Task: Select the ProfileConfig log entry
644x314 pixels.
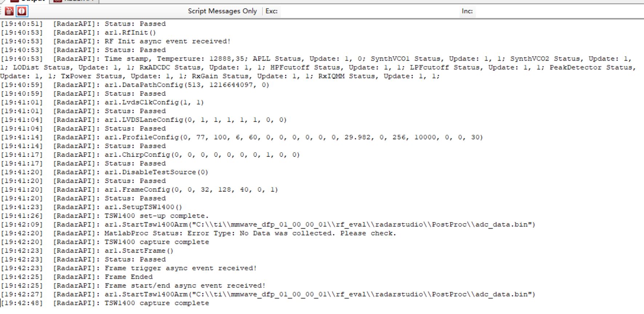Action: (x=242, y=137)
